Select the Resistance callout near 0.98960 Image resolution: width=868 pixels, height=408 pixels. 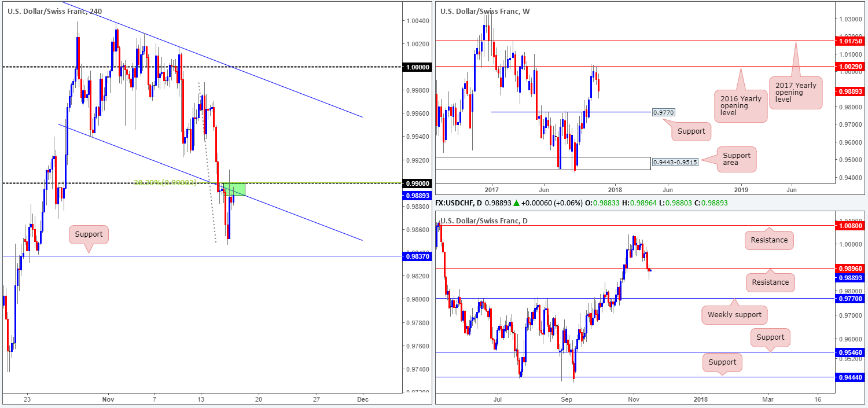(x=770, y=282)
